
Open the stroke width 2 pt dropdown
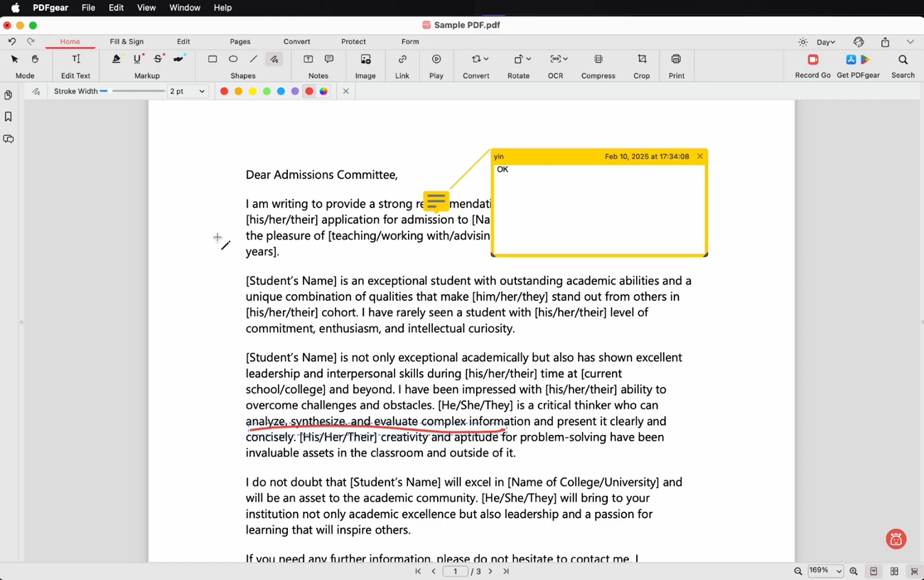coord(187,92)
